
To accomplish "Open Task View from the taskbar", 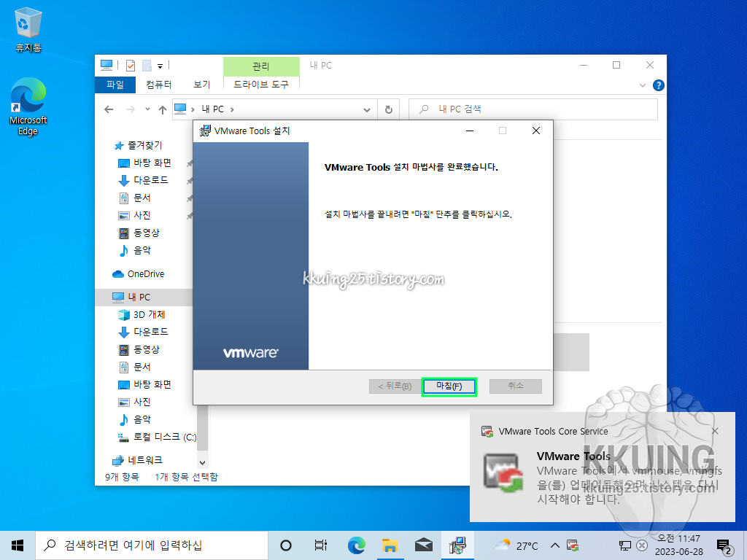I will click(x=321, y=545).
